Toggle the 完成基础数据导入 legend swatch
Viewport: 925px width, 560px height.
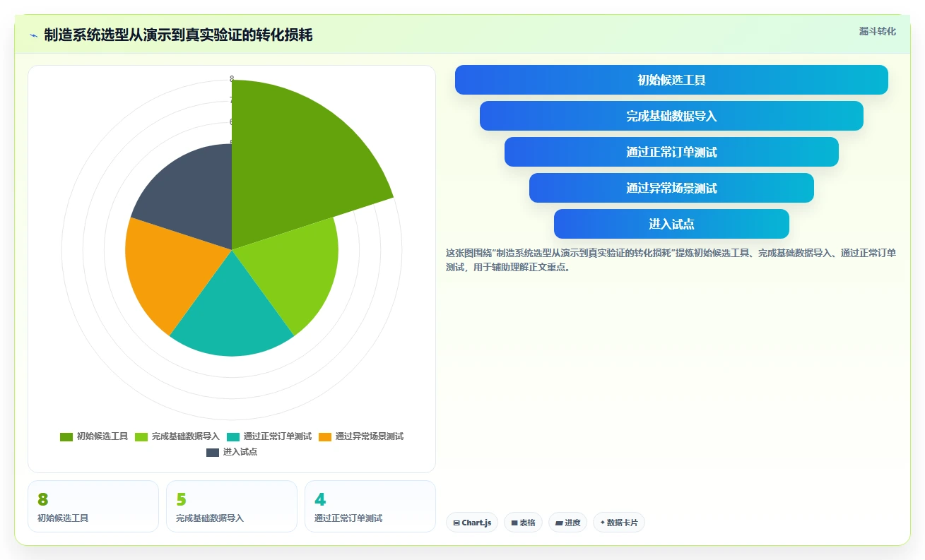(x=141, y=436)
